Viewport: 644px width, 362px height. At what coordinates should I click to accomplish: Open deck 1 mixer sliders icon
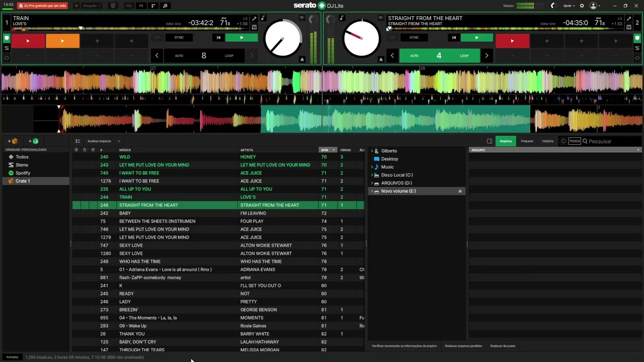coord(254,27)
